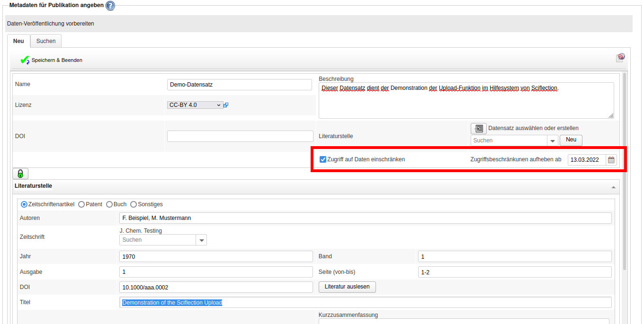Click the green padlock icon

tap(20, 173)
